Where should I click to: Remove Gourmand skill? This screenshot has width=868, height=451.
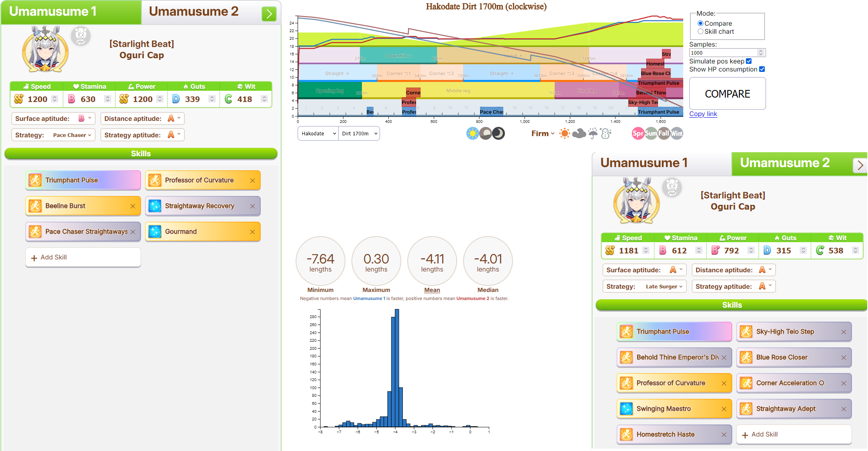(x=252, y=232)
